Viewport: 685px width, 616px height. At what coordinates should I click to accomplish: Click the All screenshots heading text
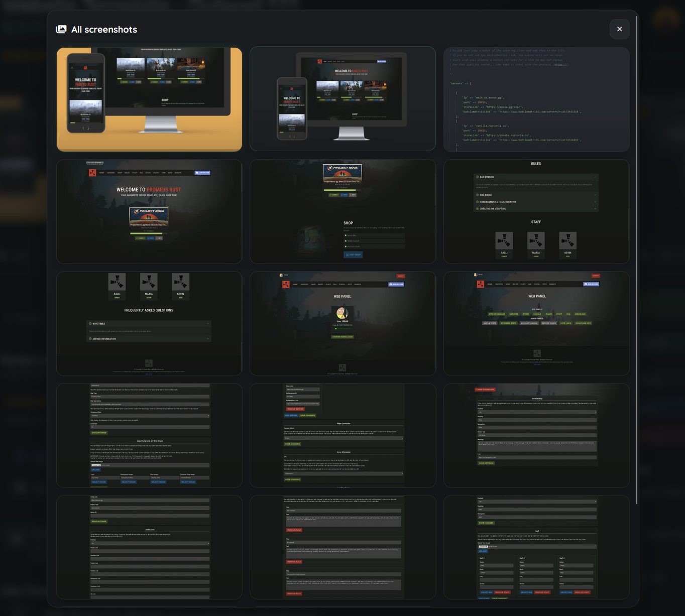tap(104, 30)
